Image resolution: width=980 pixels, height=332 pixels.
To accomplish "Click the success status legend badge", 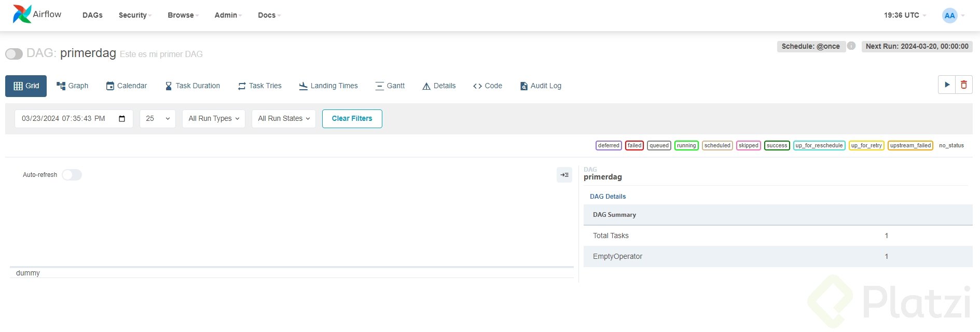I will (x=777, y=146).
